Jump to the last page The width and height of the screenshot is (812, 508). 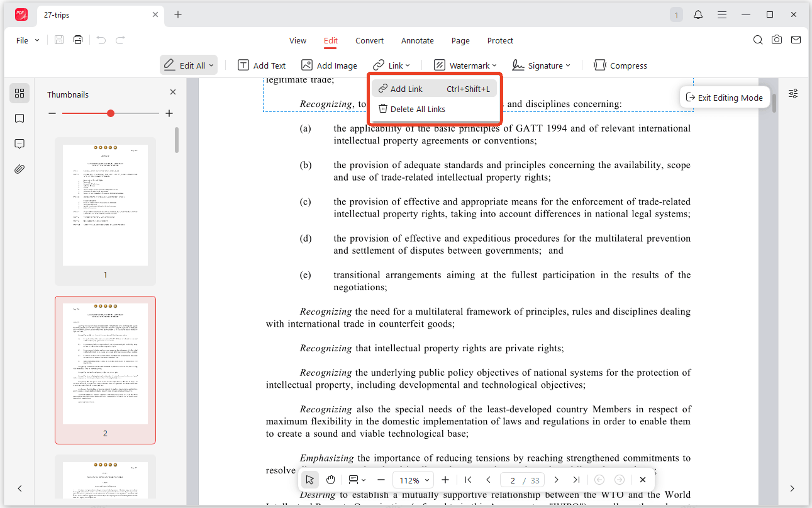[576, 480]
